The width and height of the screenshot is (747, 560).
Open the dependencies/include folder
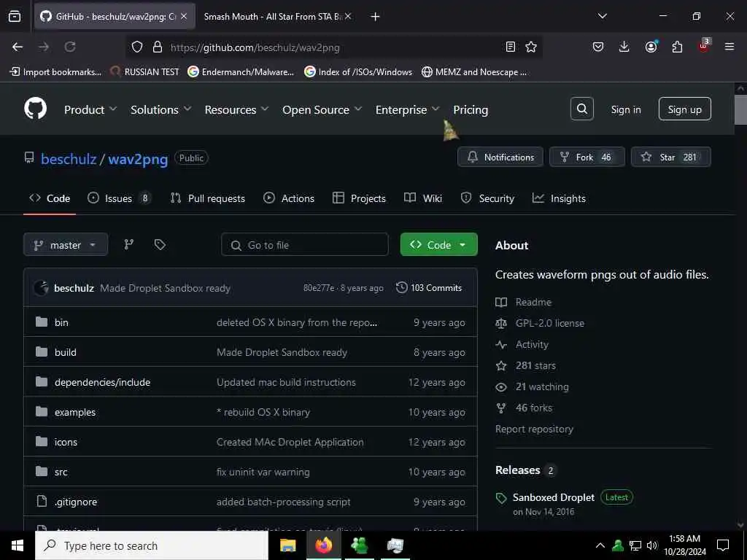[x=102, y=382]
